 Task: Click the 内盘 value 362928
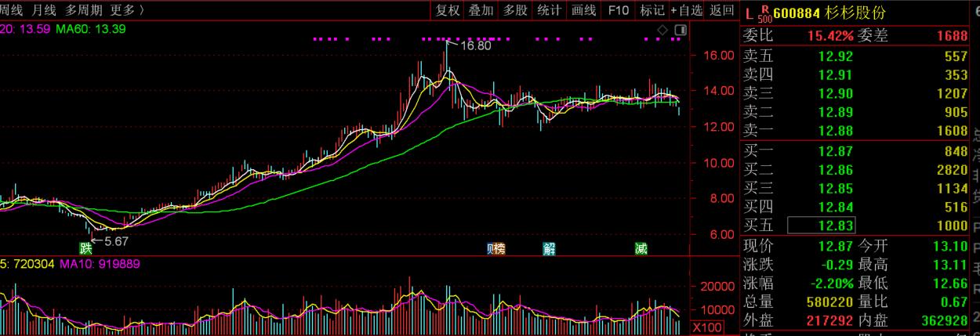tap(945, 321)
